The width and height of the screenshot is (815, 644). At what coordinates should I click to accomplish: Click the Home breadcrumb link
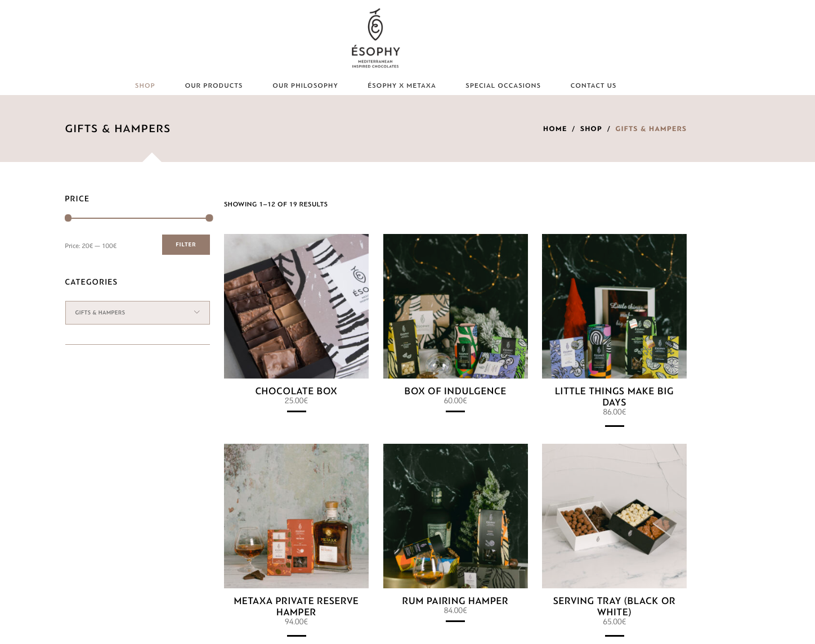pyautogui.click(x=555, y=129)
